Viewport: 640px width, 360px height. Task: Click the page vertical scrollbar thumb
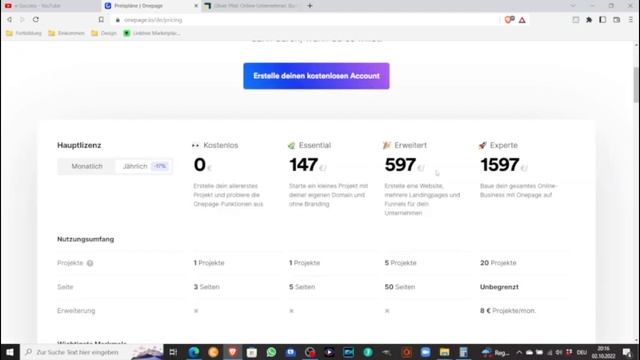point(636,84)
